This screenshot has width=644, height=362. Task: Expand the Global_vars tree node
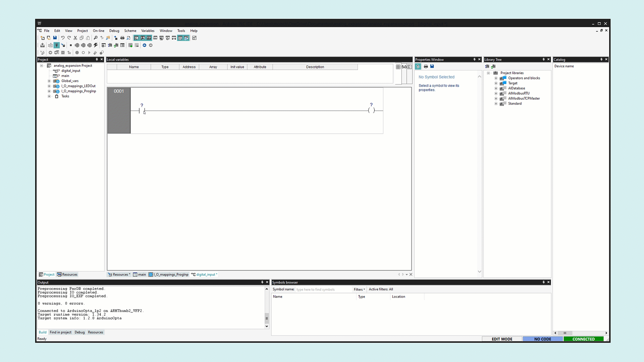click(x=49, y=81)
